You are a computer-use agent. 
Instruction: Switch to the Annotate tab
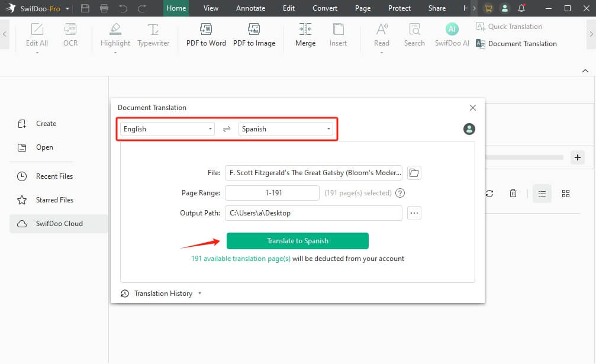pyautogui.click(x=250, y=8)
